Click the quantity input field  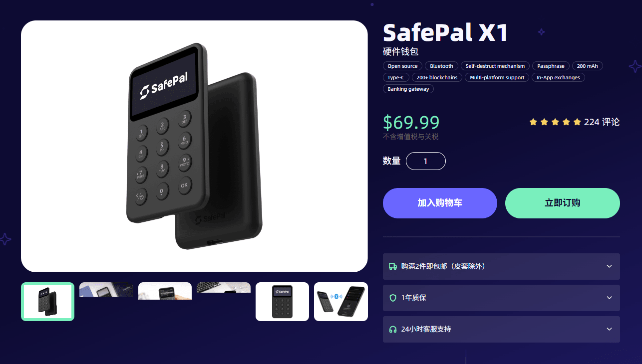(x=426, y=161)
